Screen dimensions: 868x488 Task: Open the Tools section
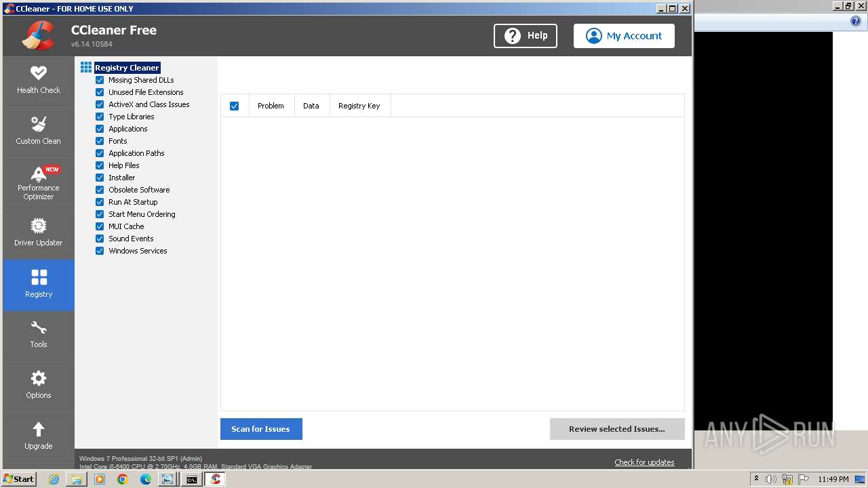(39, 335)
